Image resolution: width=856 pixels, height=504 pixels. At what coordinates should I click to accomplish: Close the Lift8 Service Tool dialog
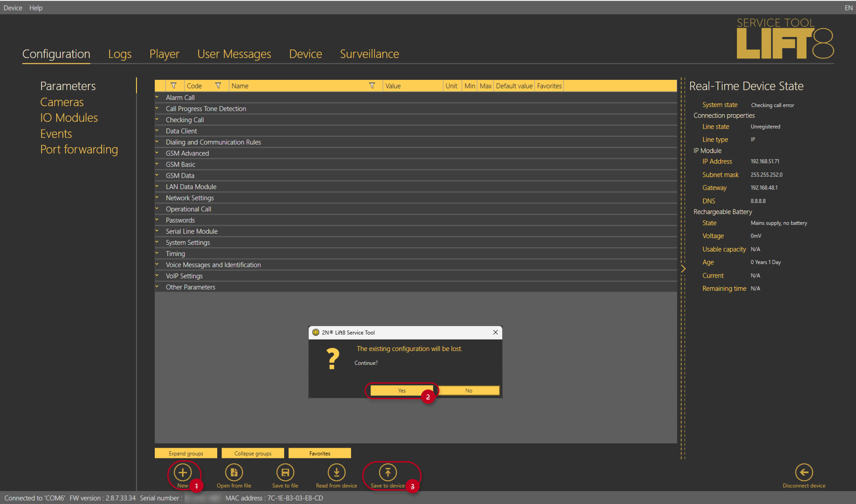click(496, 333)
